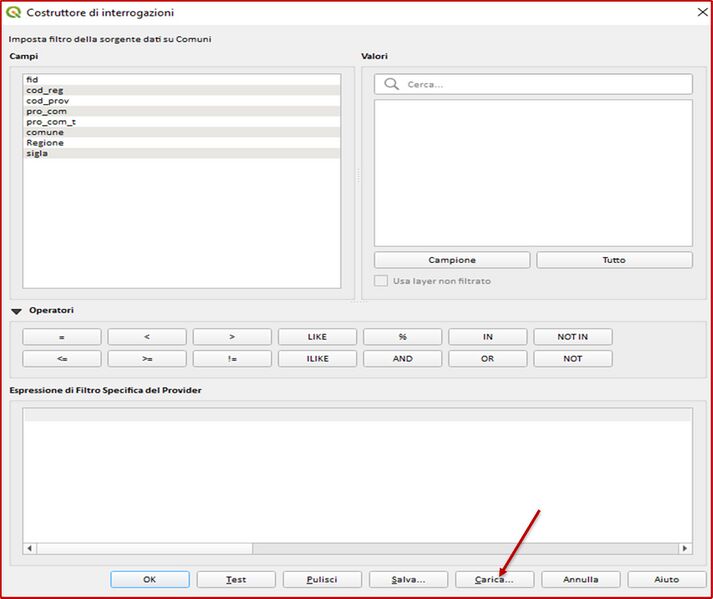
Task: Open the Salva... dialog
Action: [408, 579]
